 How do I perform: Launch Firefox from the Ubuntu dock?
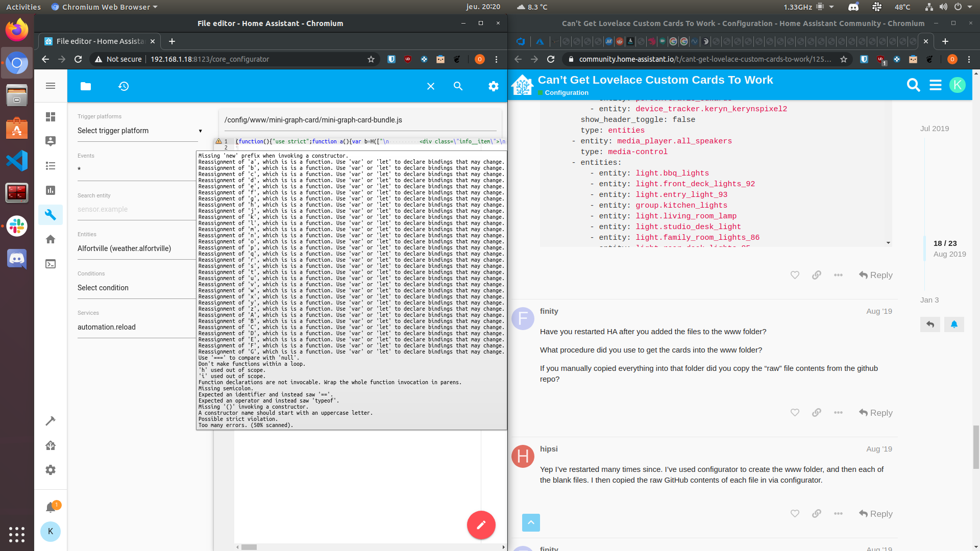tap(17, 31)
